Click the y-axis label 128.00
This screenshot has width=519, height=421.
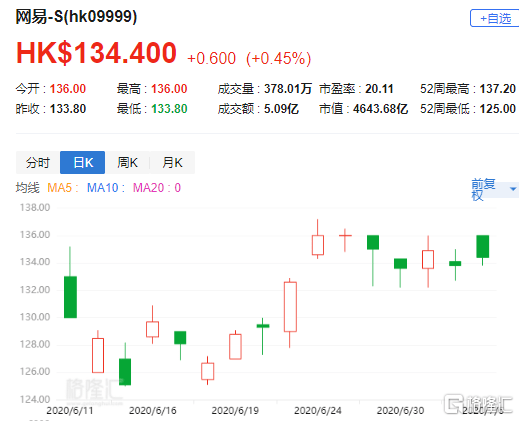(35, 344)
